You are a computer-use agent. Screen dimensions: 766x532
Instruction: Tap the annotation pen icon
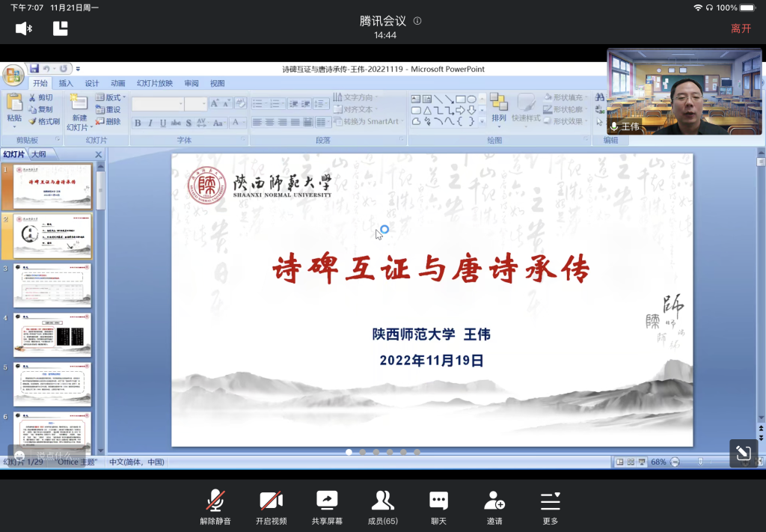point(743,453)
